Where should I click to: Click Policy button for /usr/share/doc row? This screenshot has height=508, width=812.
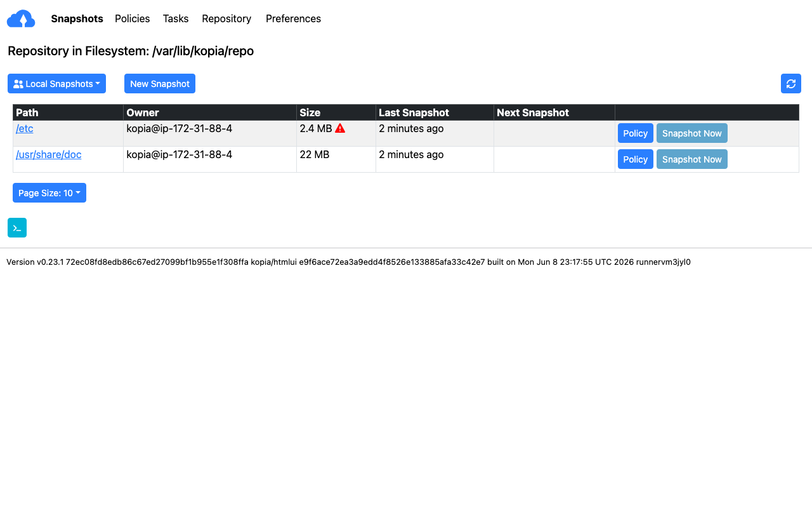636,159
